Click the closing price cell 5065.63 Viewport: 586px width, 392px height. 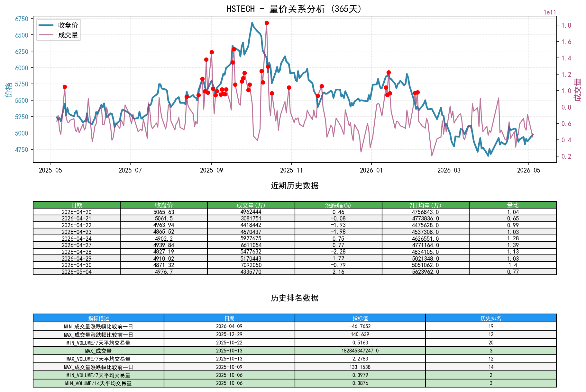click(164, 212)
